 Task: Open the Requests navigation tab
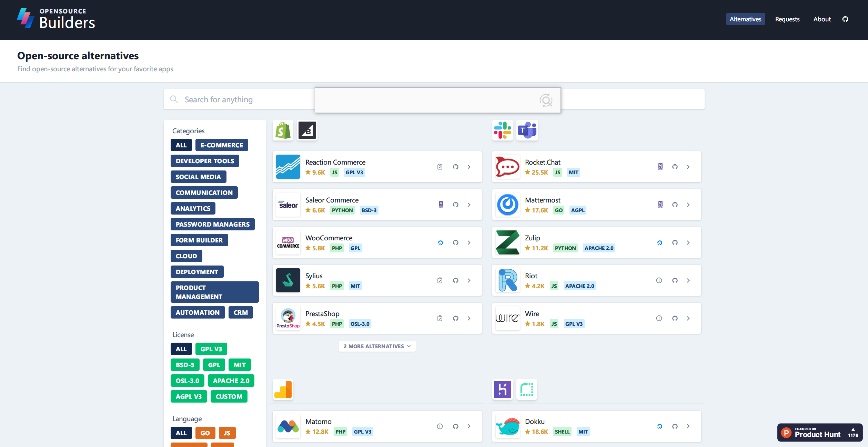pyautogui.click(x=787, y=19)
